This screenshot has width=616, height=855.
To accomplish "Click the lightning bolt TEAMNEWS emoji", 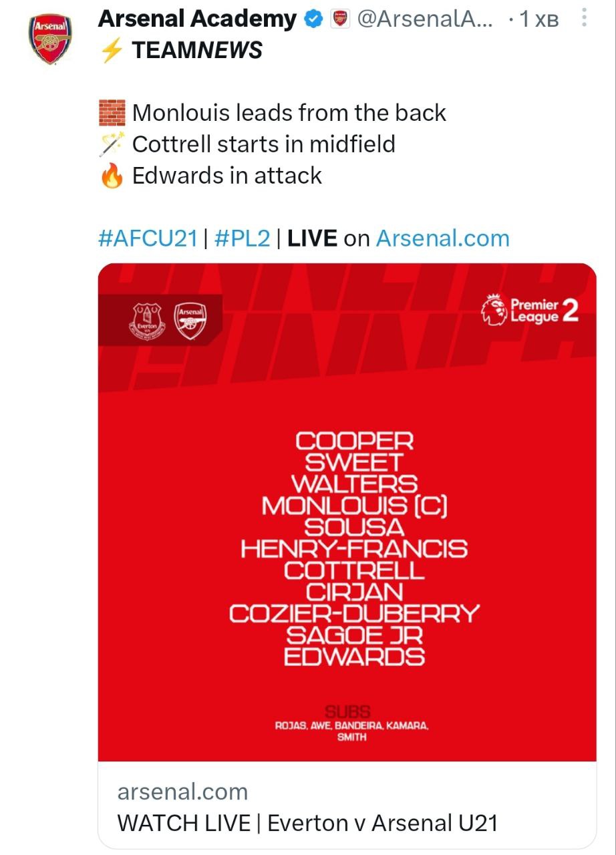I will tap(111, 51).
